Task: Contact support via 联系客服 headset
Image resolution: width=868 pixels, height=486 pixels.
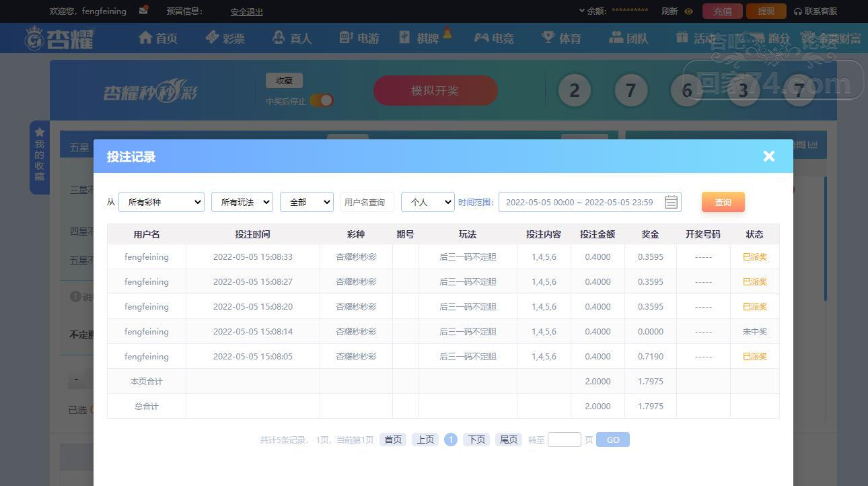Action: point(815,11)
